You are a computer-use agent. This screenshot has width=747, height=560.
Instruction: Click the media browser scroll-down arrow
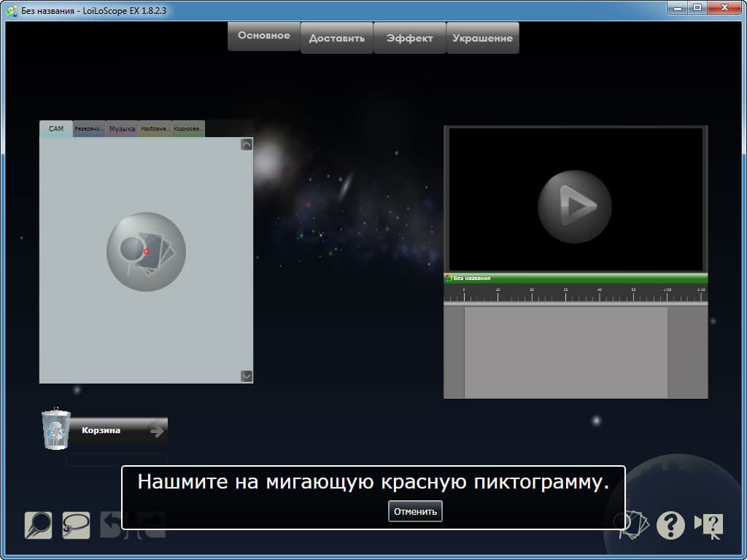[x=247, y=376]
